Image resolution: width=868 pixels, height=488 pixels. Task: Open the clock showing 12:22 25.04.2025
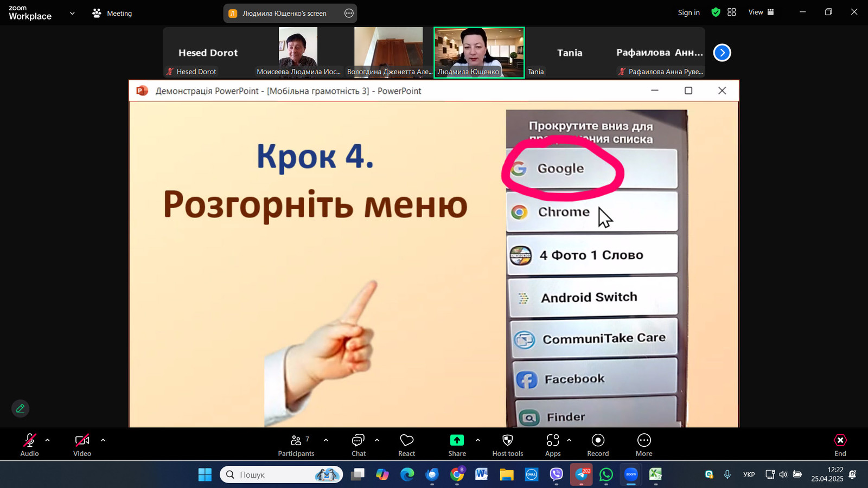click(827, 474)
